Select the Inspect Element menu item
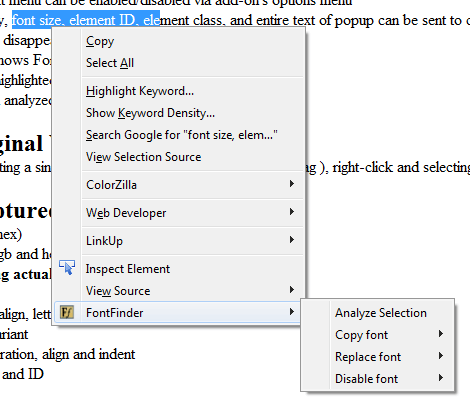The image size is (474, 401). tap(178, 269)
